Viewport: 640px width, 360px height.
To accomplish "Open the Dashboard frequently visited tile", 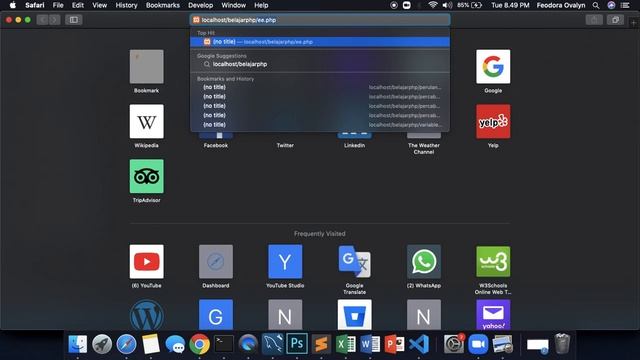I will (216, 262).
